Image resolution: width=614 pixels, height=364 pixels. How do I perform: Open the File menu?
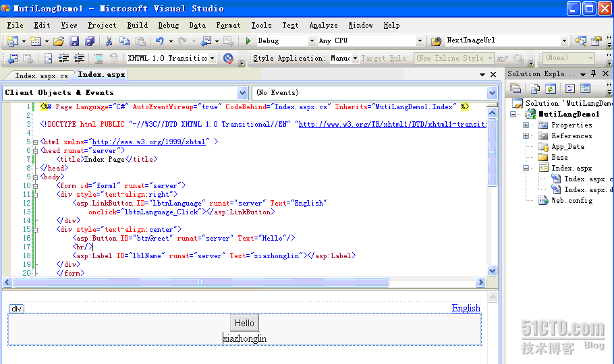[x=16, y=26]
